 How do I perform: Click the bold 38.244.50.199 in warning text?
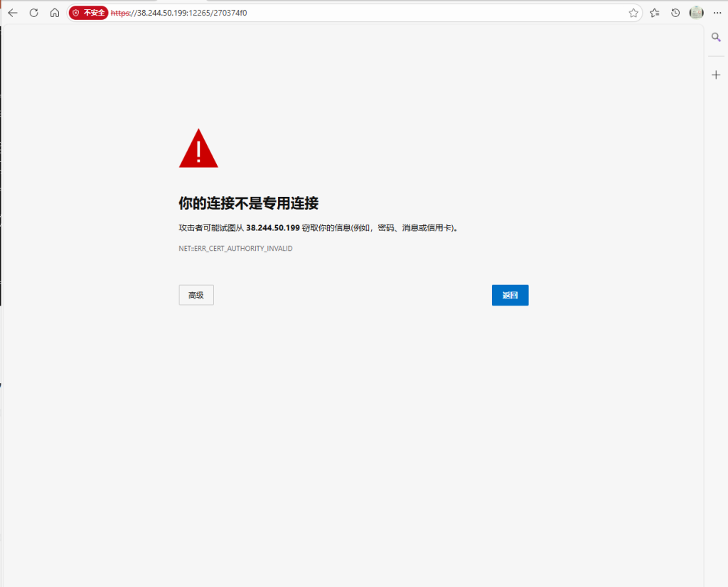pos(272,228)
